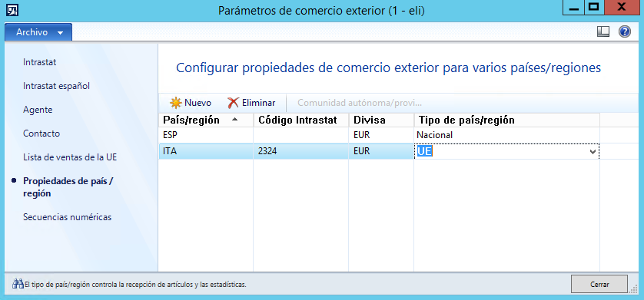644x300 pixels.
Task: Click the binoculars icon in status bar
Action: pos(18,284)
